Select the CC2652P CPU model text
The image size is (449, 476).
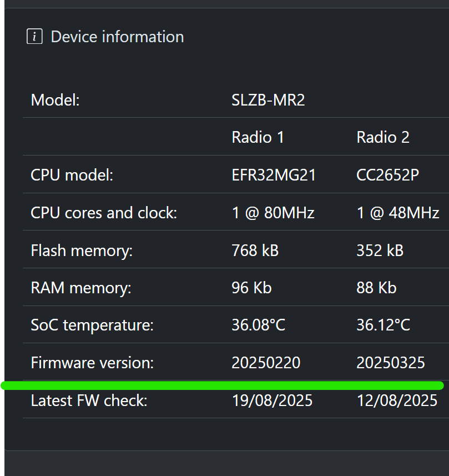(388, 175)
